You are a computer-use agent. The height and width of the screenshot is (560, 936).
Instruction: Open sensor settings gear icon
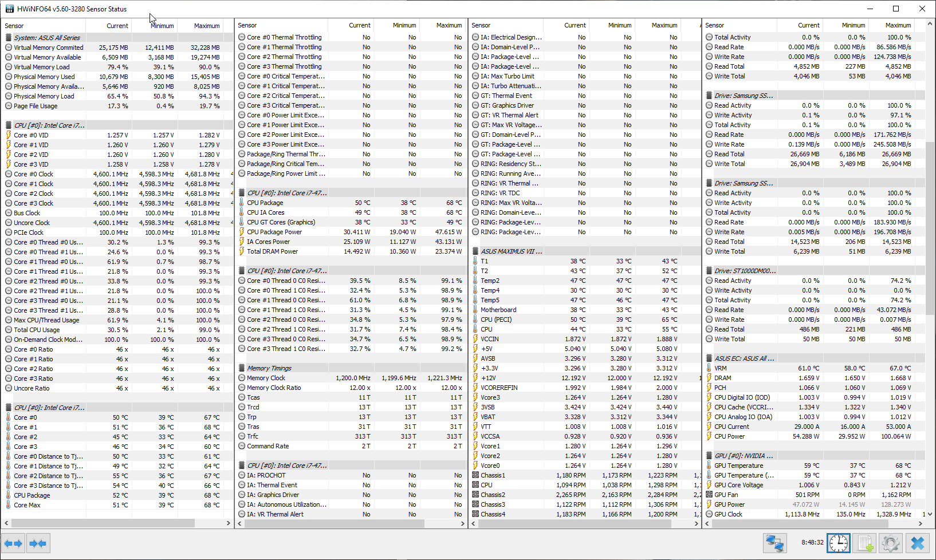[891, 543]
